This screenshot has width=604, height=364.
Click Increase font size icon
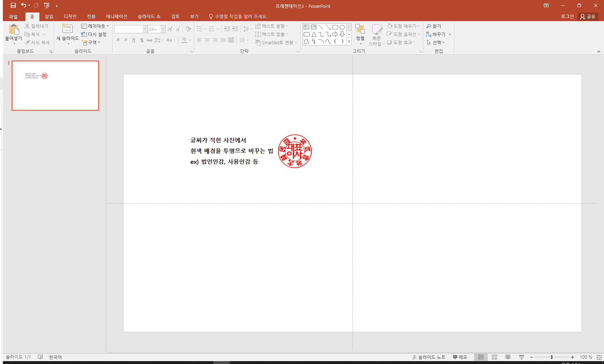pos(170,29)
